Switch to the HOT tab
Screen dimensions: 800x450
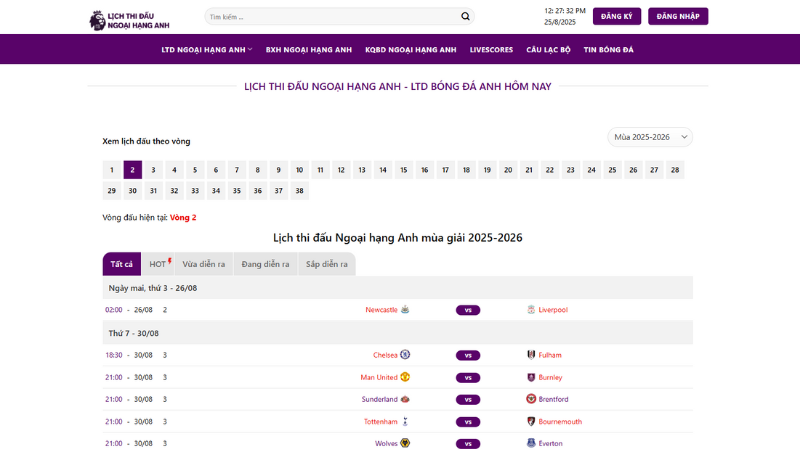tap(160, 264)
